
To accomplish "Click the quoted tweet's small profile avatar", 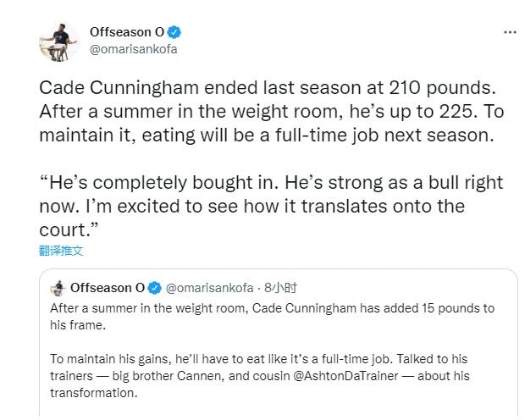I will [x=58, y=288].
